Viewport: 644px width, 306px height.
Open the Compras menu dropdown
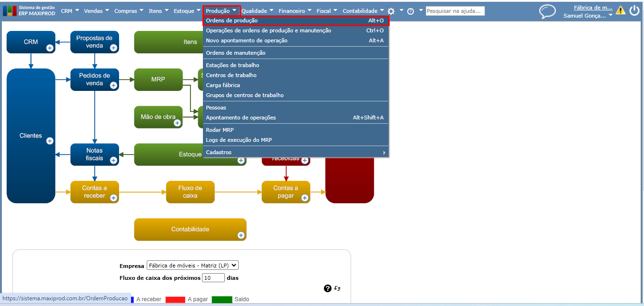(129, 10)
